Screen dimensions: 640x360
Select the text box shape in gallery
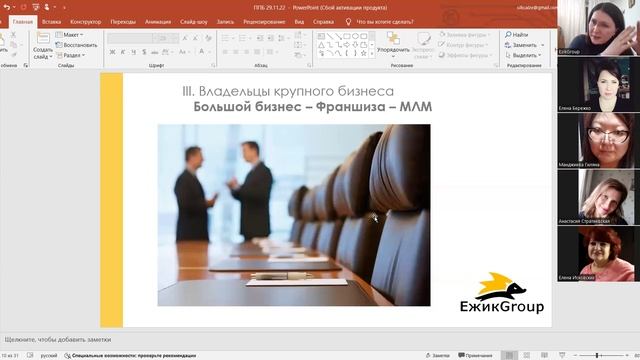coord(321,36)
